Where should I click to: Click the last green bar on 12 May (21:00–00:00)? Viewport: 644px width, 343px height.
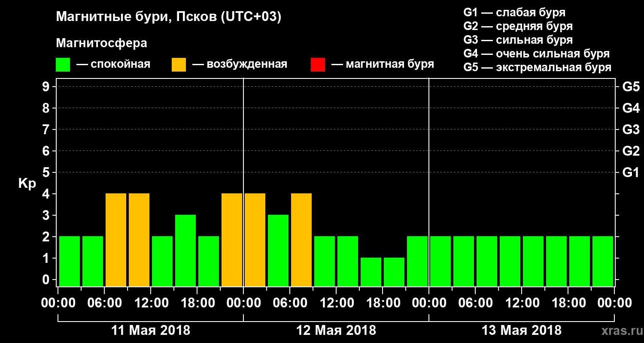point(417,261)
